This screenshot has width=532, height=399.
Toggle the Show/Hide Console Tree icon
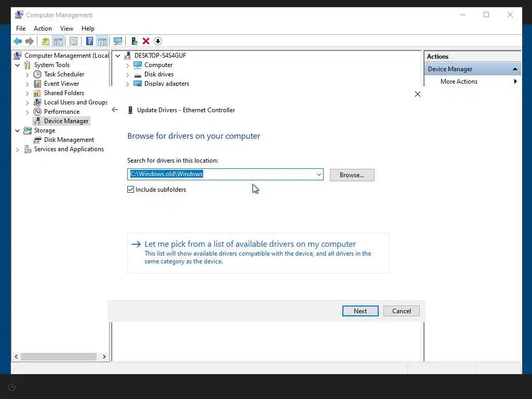tap(58, 42)
